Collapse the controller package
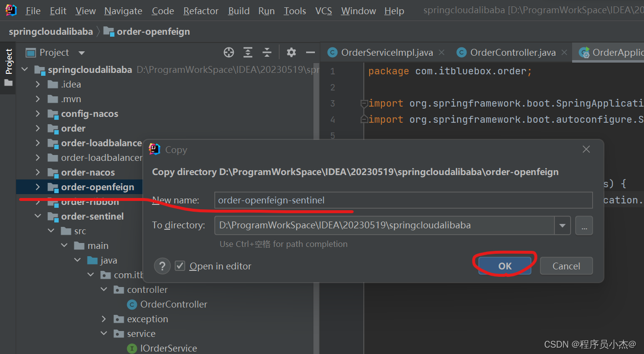 tap(104, 290)
